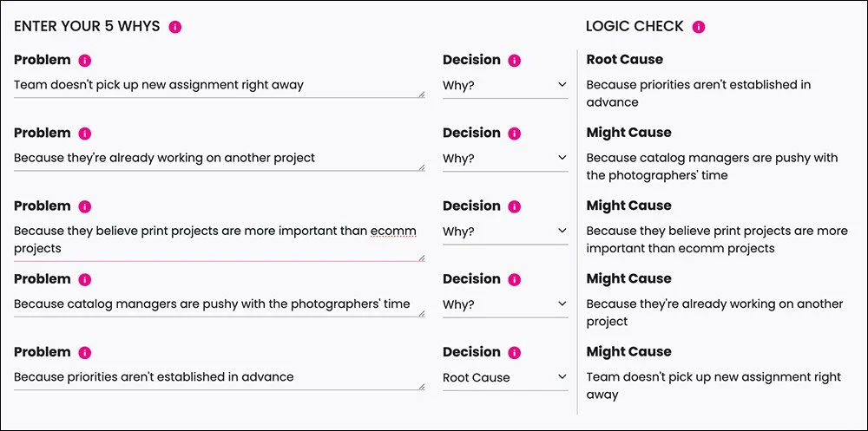Click the 'priorities aren't established in advance' field
The image size is (868, 431).
[x=217, y=377]
